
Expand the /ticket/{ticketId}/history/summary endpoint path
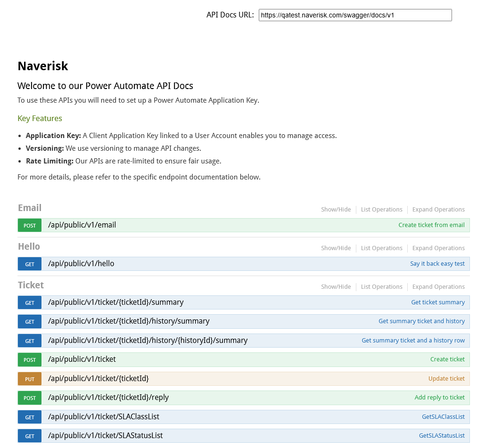point(129,321)
